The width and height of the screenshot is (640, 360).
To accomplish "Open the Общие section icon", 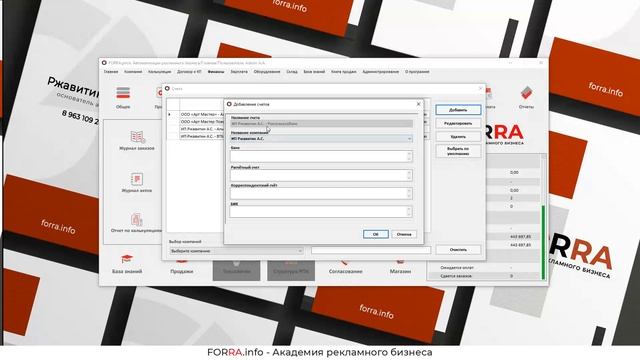I will [x=123, y=93].
